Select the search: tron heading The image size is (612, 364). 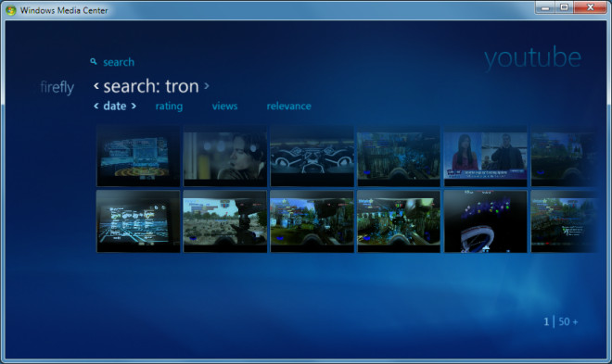(151, 86)
